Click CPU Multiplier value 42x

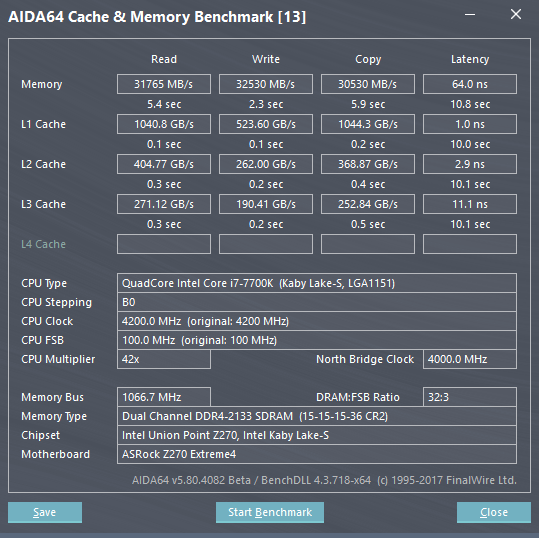pos(164,359)
